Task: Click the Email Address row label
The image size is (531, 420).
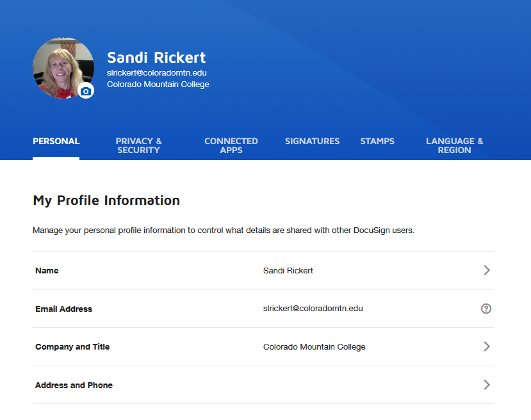Action: coord(63,309)
